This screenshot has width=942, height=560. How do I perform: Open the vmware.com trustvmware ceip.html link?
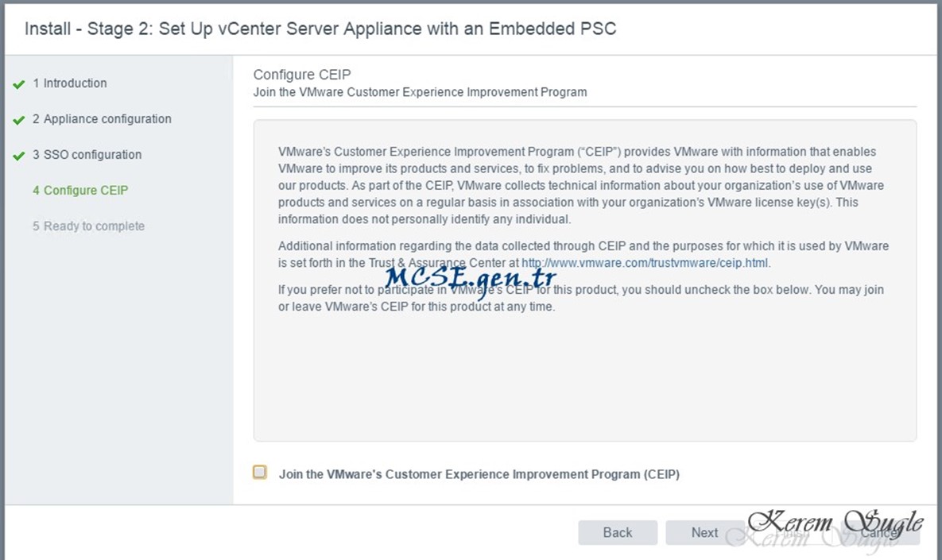[645, 263]
